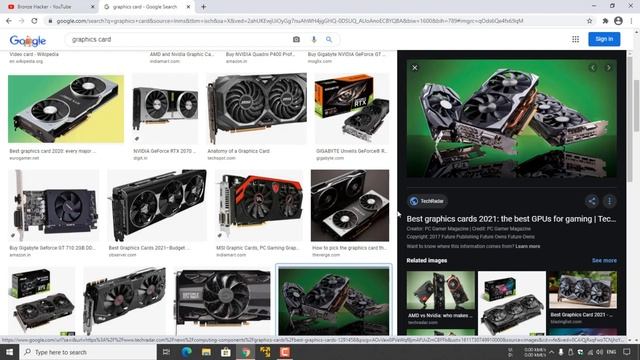The image size is (640, 360).
Task: Bookmark this page with the star icon
Action: tap(589, 21)
